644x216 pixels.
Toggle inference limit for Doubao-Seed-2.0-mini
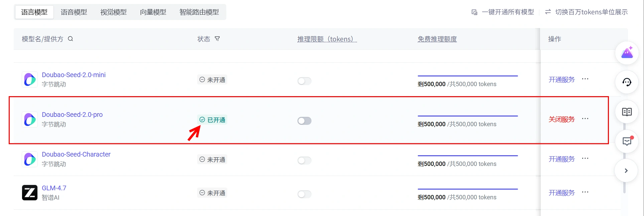tap(304, 81)
